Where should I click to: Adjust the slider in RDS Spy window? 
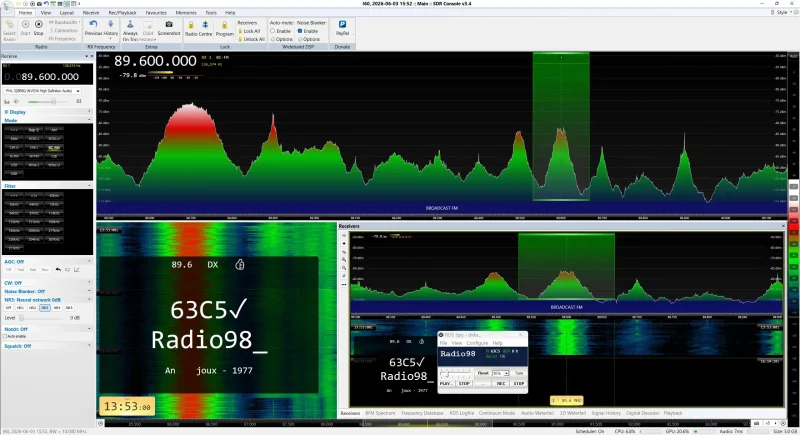(x=455, y=373)
